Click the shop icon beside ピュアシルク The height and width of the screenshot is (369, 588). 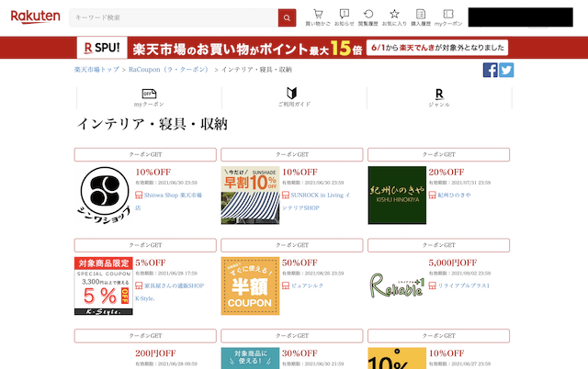(286, 285)
